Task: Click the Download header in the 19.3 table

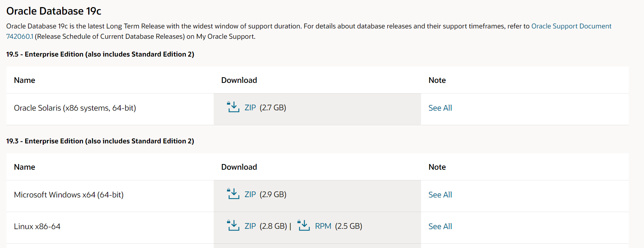Action: pos(239,167)
